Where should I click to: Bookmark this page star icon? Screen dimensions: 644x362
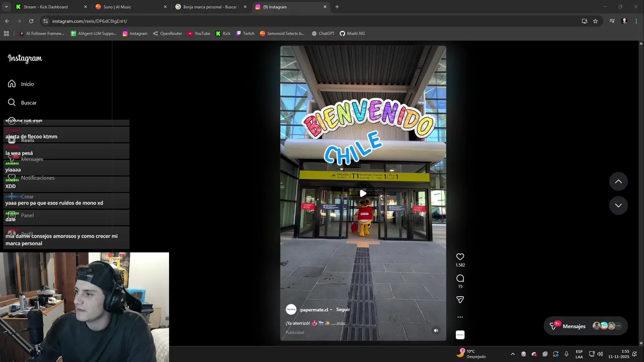pyautogui.click(x=595, y=21)
